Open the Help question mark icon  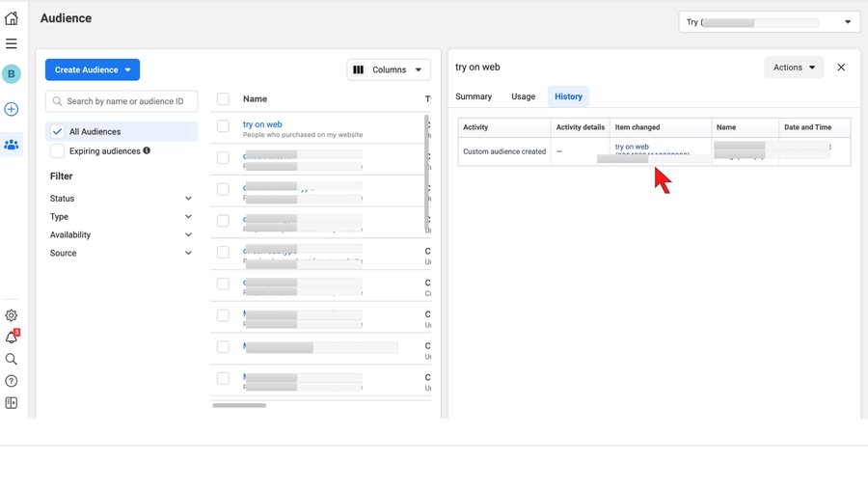(12, 381)
